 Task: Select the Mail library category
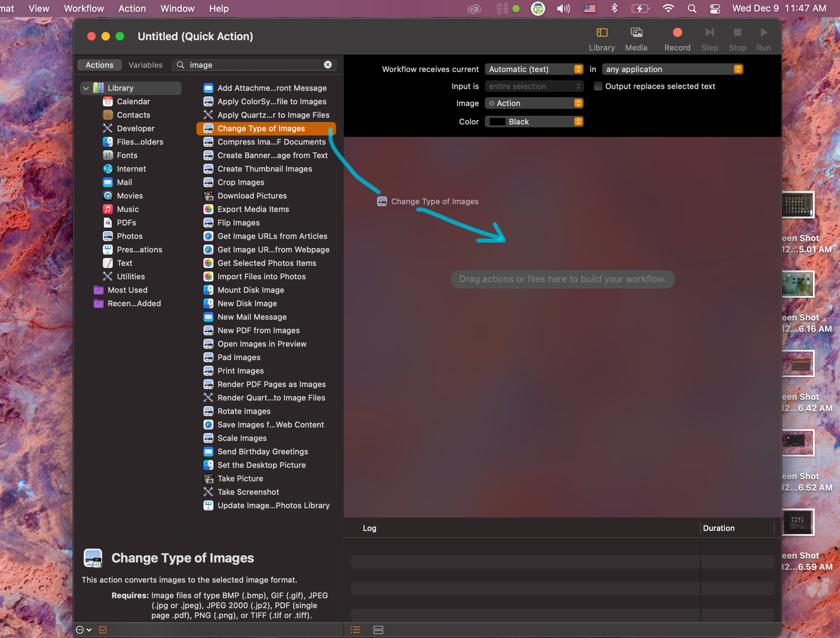tap(124, 183)
